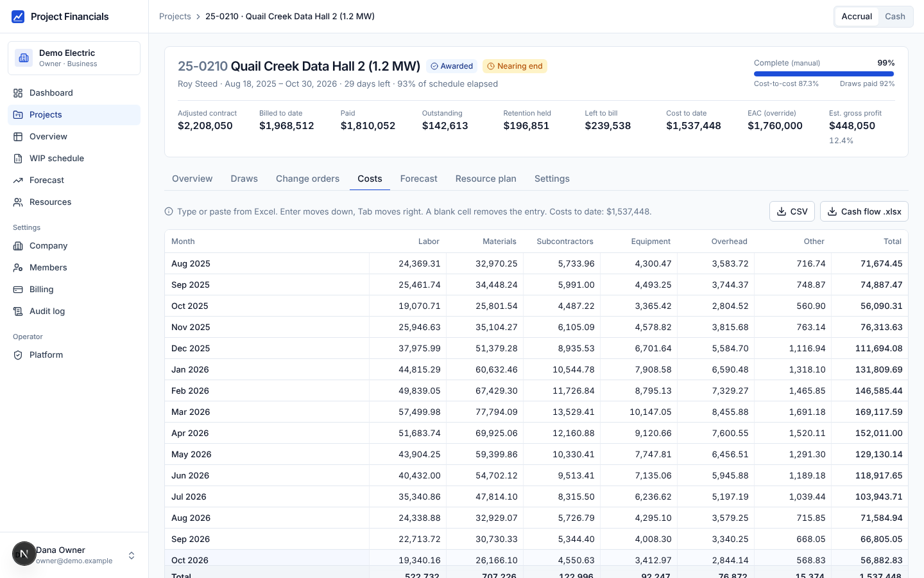
Task: Click the Overview table icon in sidebar
Action: click(x=18, y=137)
